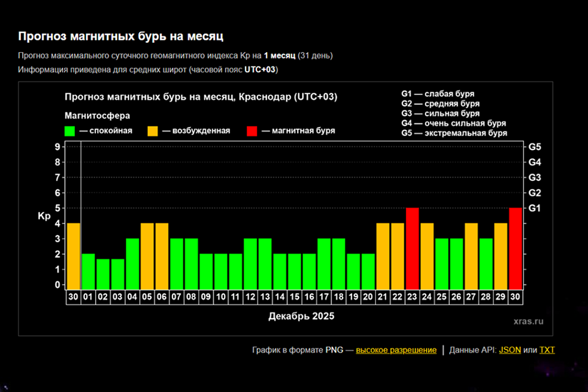Click the short green bar for December 02
Viewport: 588px width, 392px height.
click(x=103, y=274)
